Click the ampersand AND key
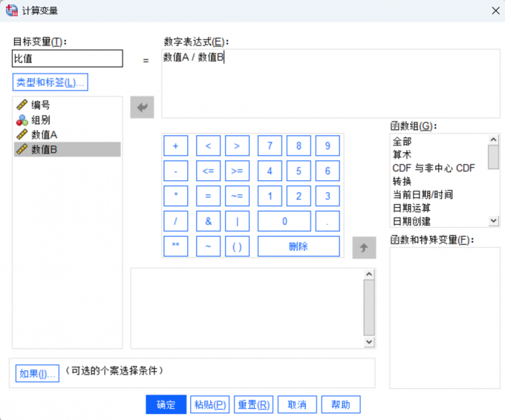This screenshot has width=505, height=420. (x=208, y=221)
